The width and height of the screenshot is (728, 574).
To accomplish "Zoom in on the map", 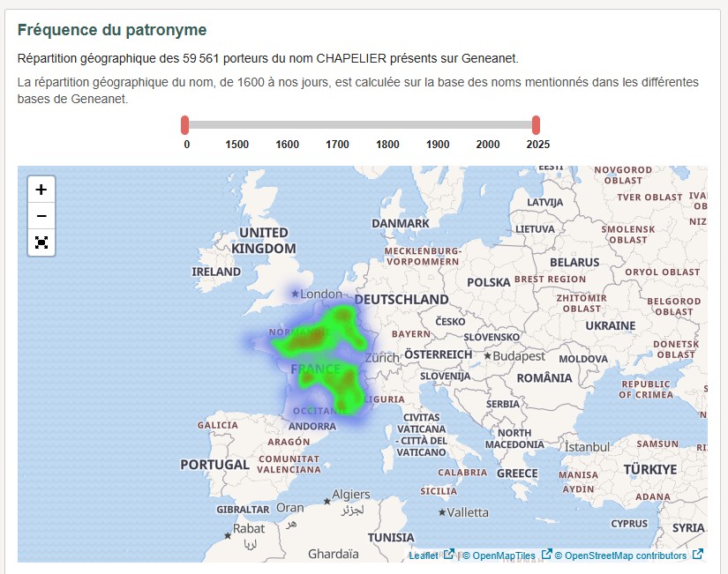I will (x=41, y=188).
